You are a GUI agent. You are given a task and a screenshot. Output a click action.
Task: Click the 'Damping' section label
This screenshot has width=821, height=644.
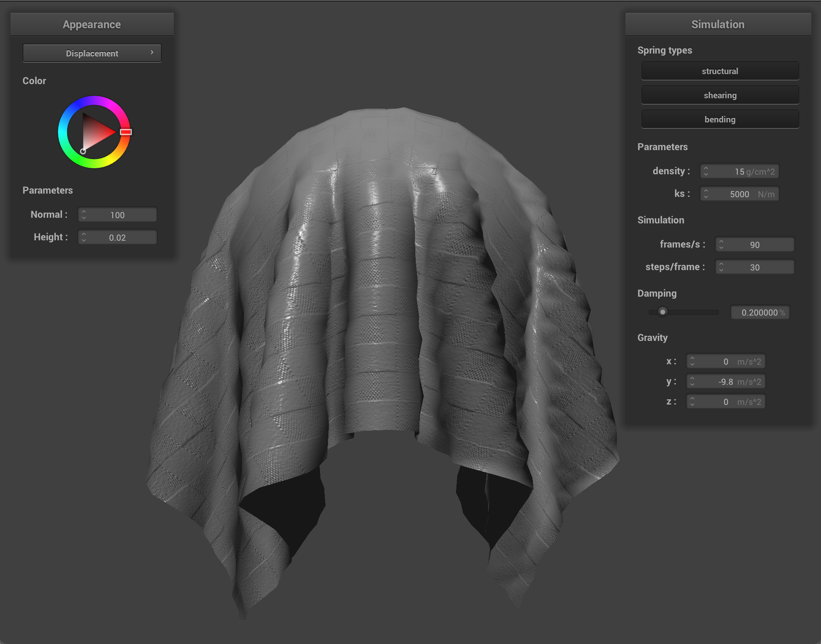657,293
